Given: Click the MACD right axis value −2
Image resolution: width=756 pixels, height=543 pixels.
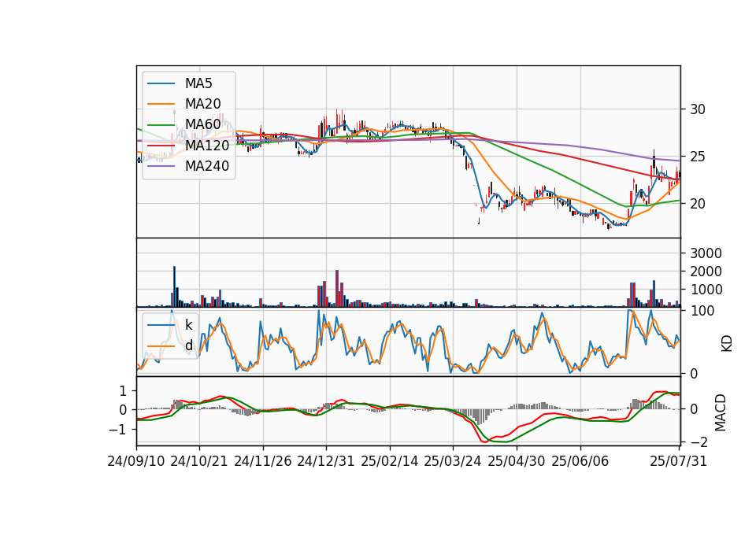Looking at the screenshot, I should [x=699, y=442].
